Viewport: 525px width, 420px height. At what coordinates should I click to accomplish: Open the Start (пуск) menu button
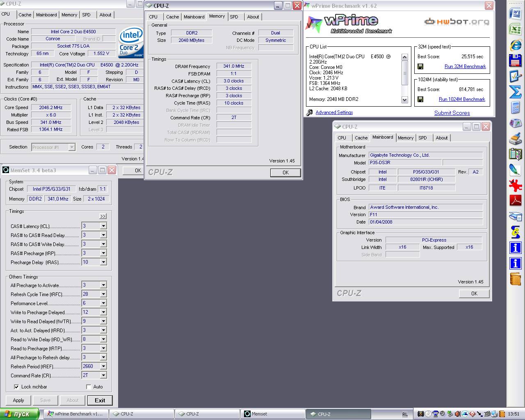20,414
